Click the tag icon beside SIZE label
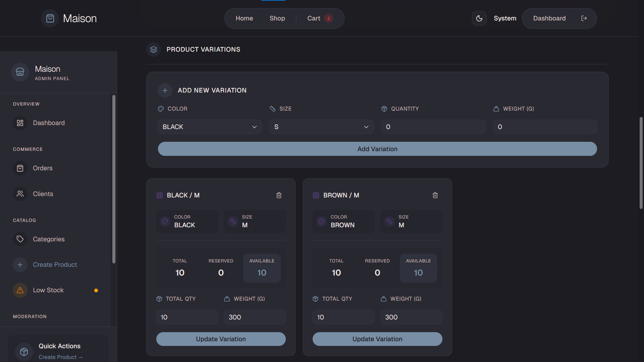This screenshot has width=644, height=362. click(x=272, y=109)
